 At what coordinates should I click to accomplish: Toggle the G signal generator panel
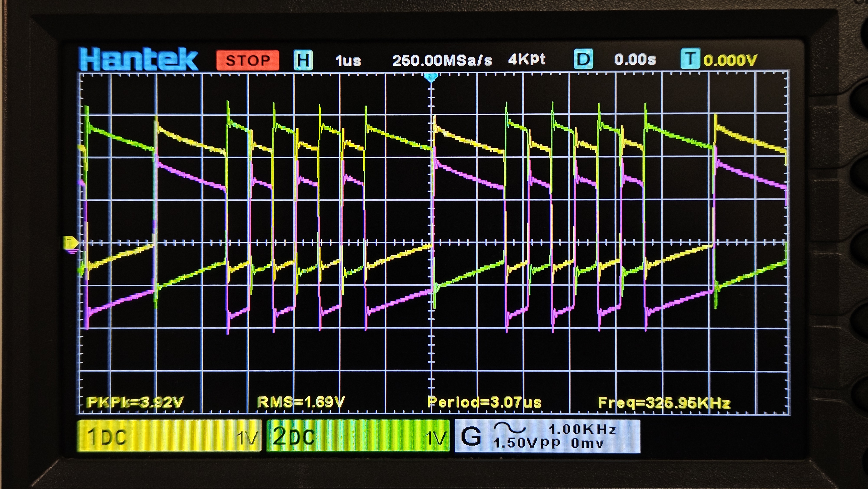(547, 436)
